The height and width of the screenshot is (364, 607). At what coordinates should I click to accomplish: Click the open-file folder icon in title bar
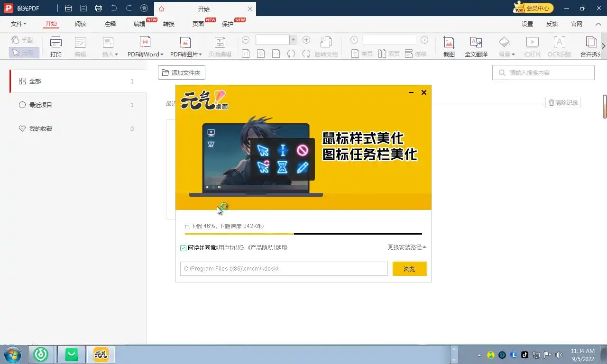(x=68, y=8)
